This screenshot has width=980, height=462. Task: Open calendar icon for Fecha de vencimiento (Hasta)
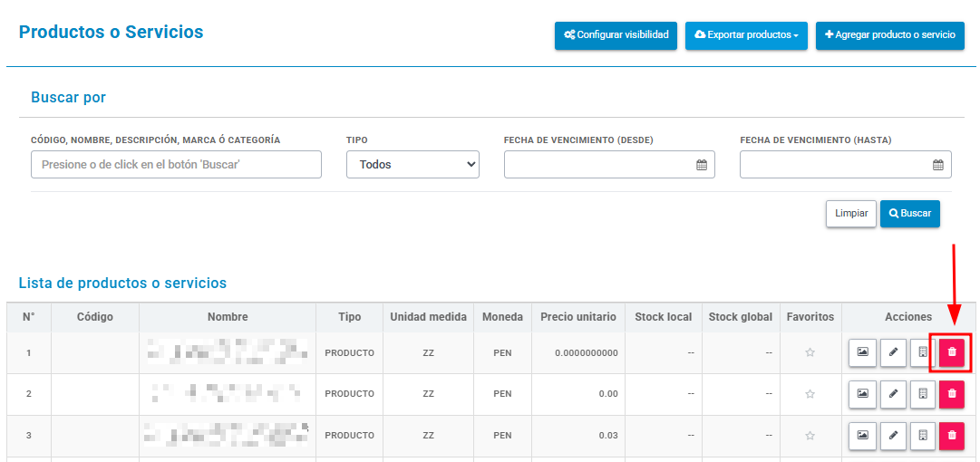point(937,165)
